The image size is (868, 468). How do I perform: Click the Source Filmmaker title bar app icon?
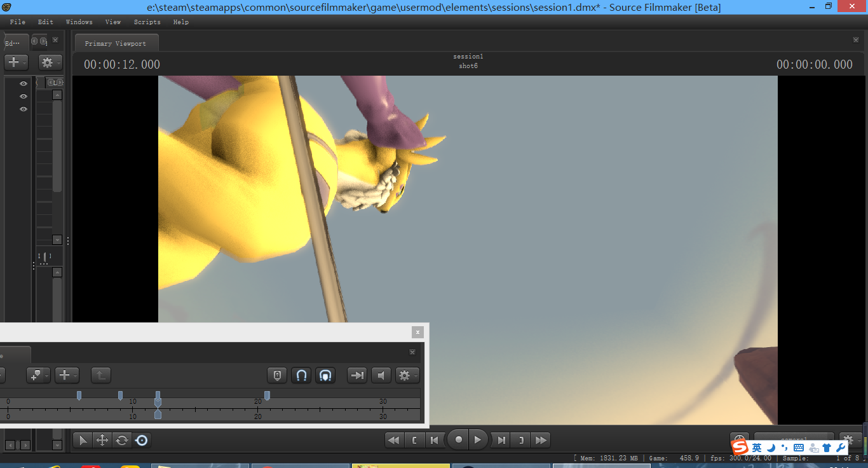[8, 7]
